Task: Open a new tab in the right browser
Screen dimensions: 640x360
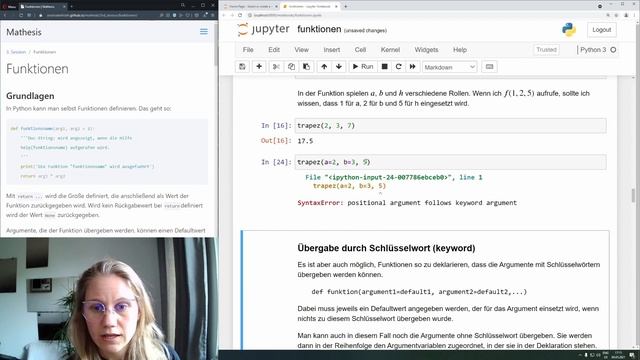Action: 345,7
